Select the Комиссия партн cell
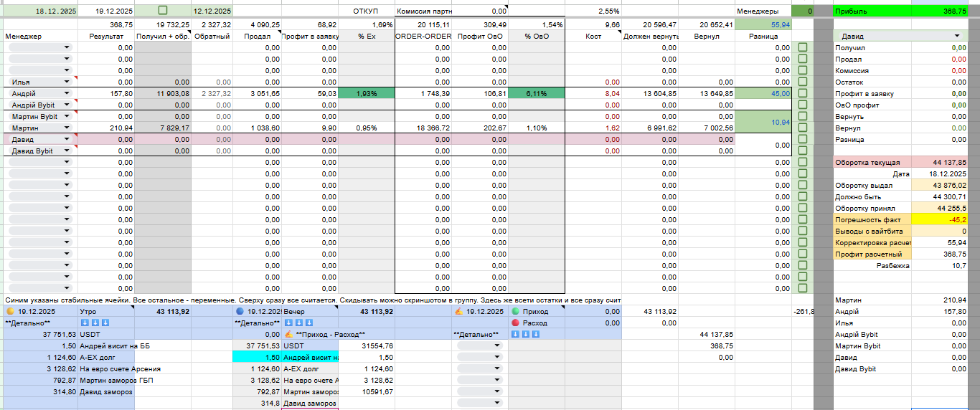This screenshot has width=980, height=410. pyautogui.click(x=424, y=11)
